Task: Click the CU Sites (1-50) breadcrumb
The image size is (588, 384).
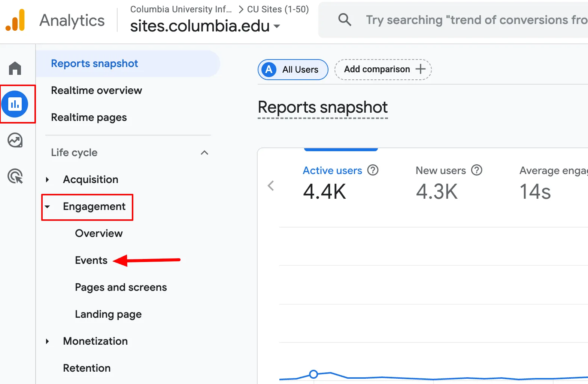Action: (278, 9)
